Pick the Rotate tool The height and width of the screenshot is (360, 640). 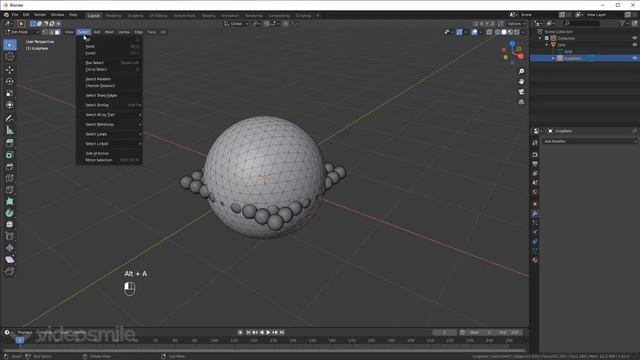coord(10,82)
